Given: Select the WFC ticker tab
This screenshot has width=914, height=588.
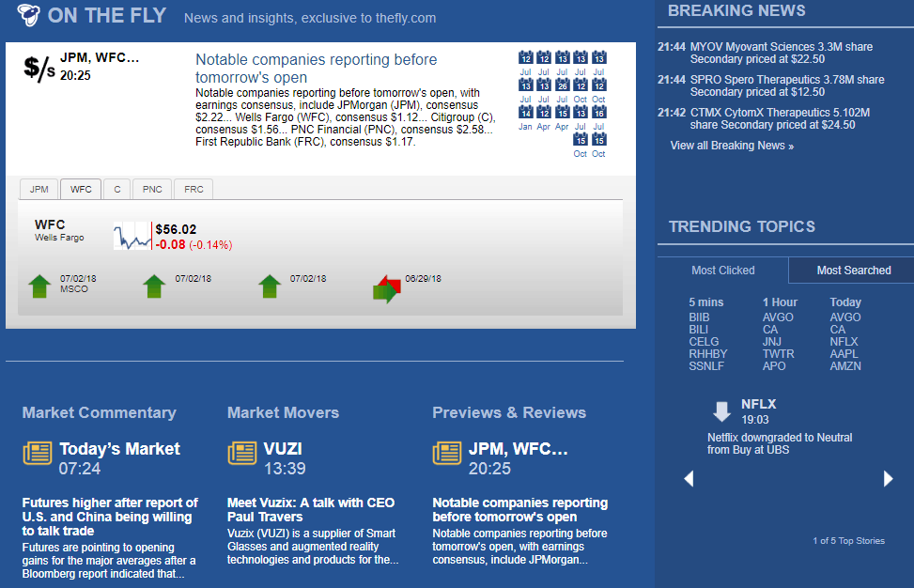Looking at the screenshot, I should (81, 190).
